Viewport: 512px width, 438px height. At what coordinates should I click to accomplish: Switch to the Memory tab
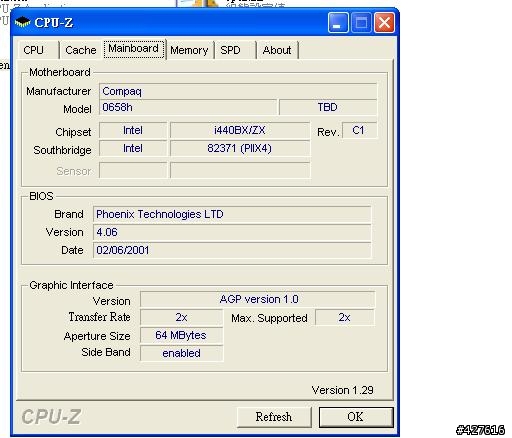[x=189, y=50]
